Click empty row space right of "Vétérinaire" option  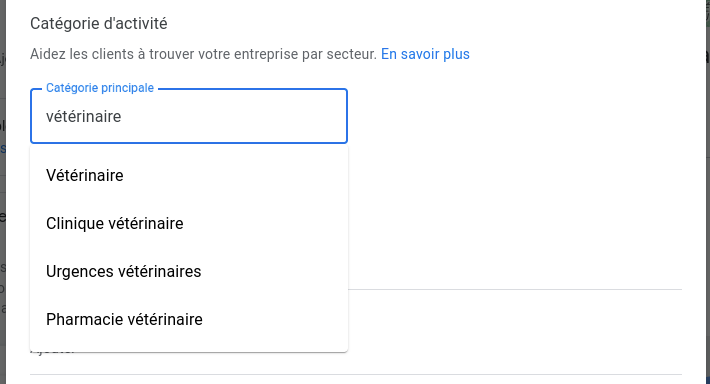[235, 175]
